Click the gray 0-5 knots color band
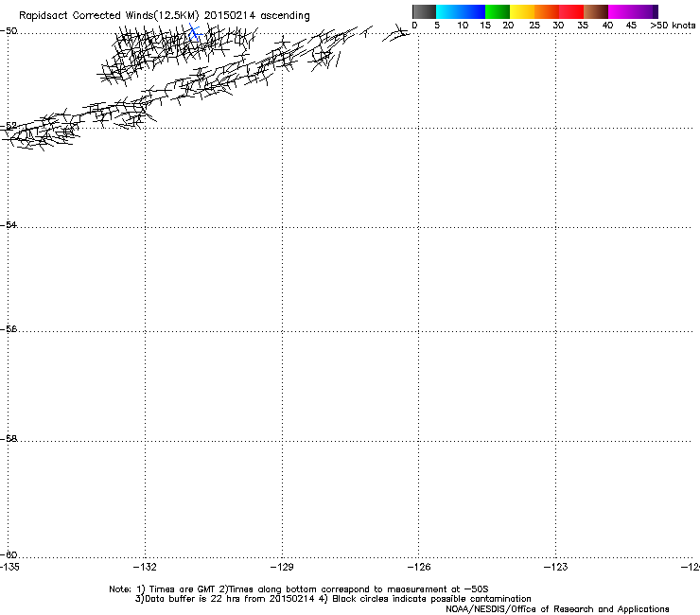The height and width of the screenshot is (615, 700). [x=424, y=11]
